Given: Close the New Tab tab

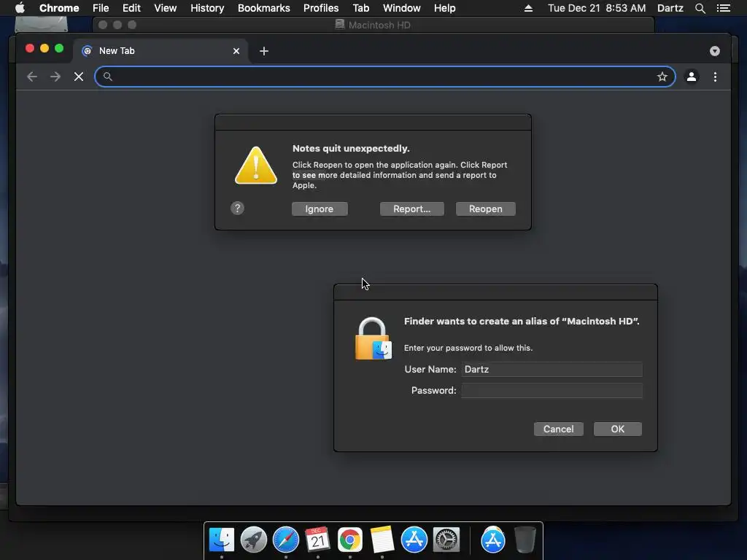Looking at the screenshot, I should (236, 51).
